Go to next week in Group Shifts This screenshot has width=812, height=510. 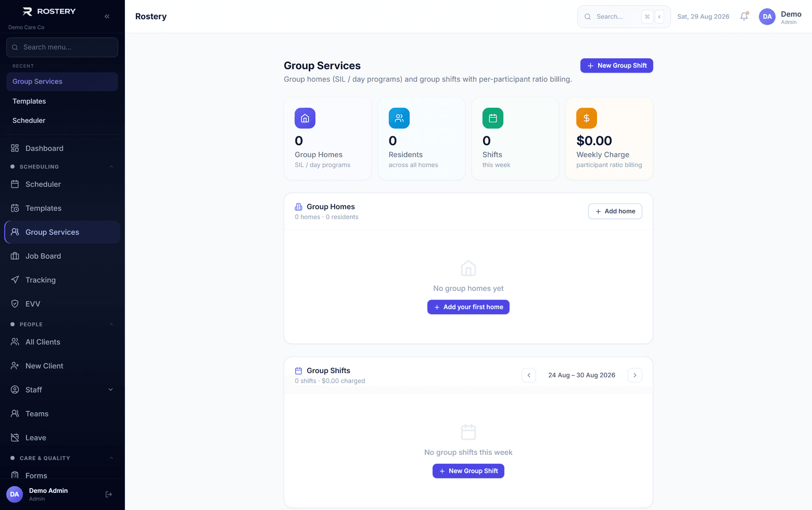pos(635,375)
